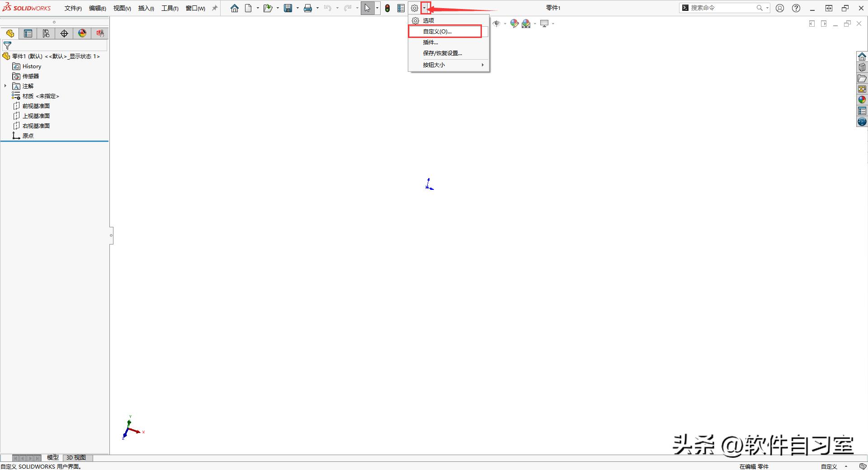
Task: Click 插件... in the options menu
Action: coord(429,42)
